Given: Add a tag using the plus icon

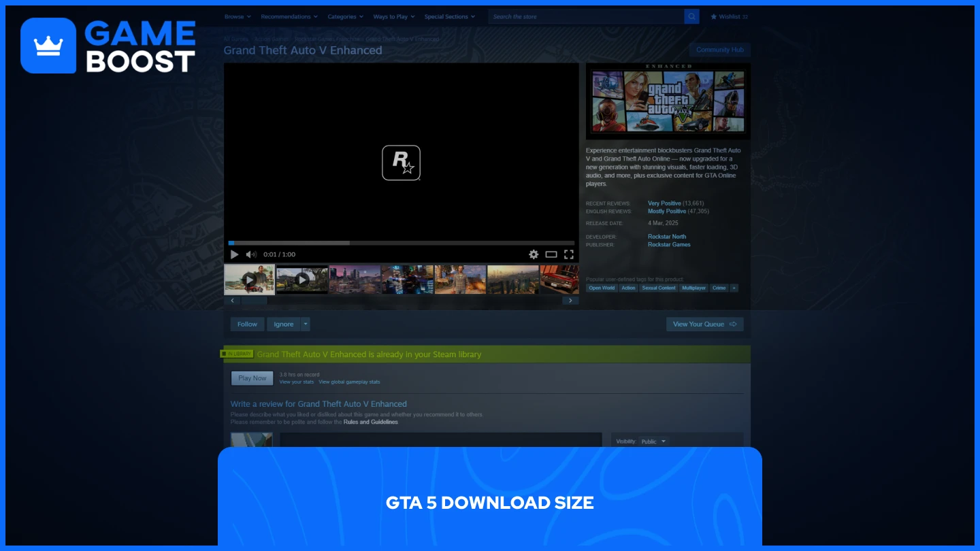Looking at the screenshot, I should click(x=734, y=288).
